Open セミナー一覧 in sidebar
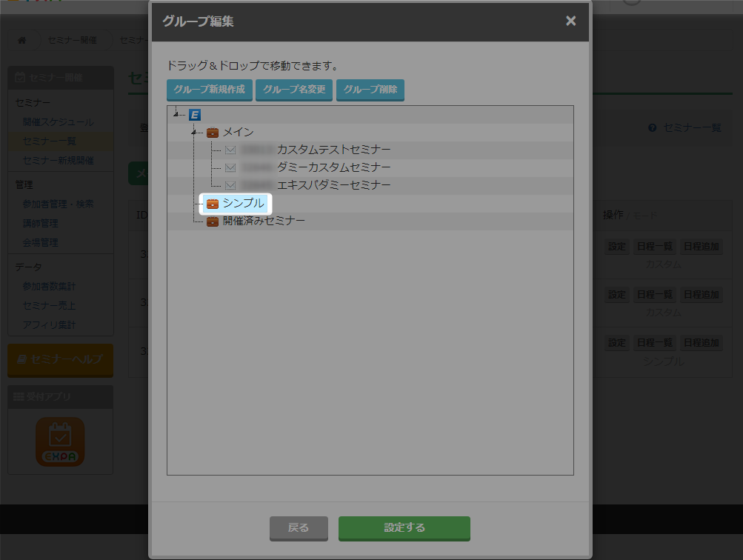 (x=50, y=141)
